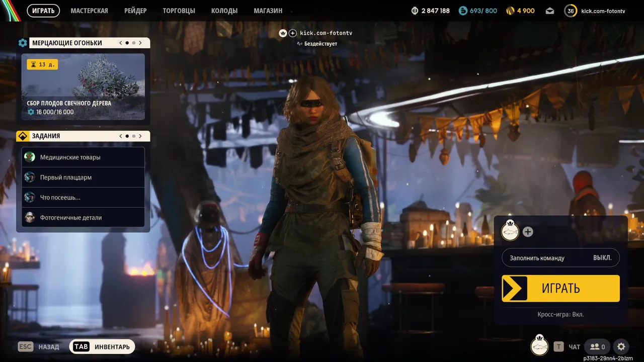Open the КОЛОДЫ tab
644x362 pixels.
click(224, 11)
